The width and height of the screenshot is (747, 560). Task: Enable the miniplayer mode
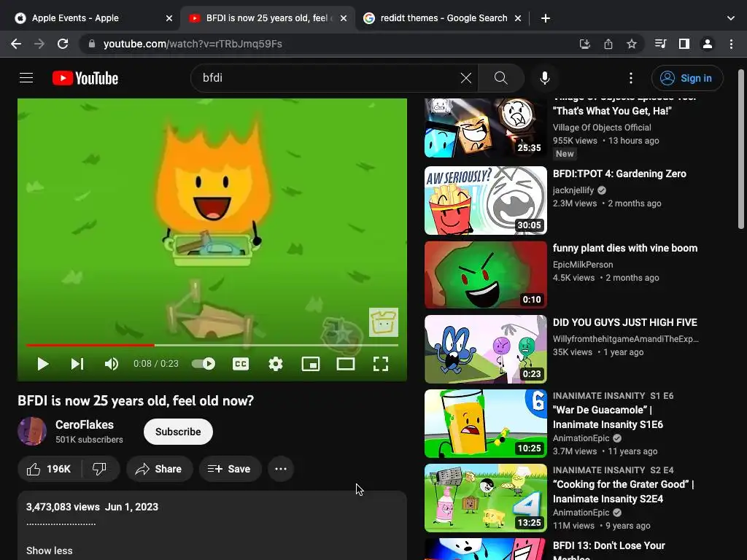311,364
